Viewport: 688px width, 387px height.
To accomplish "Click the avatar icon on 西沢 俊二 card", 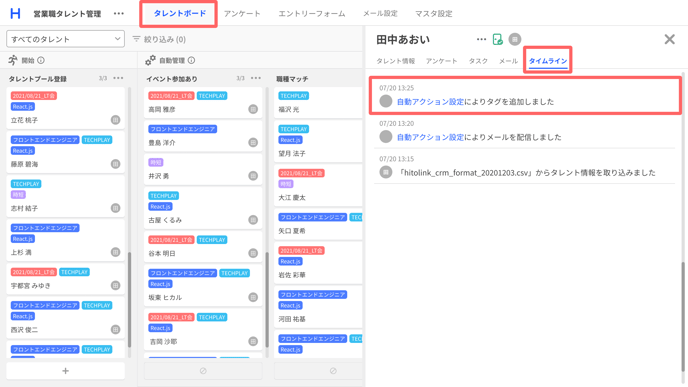I will coord(115,329).
